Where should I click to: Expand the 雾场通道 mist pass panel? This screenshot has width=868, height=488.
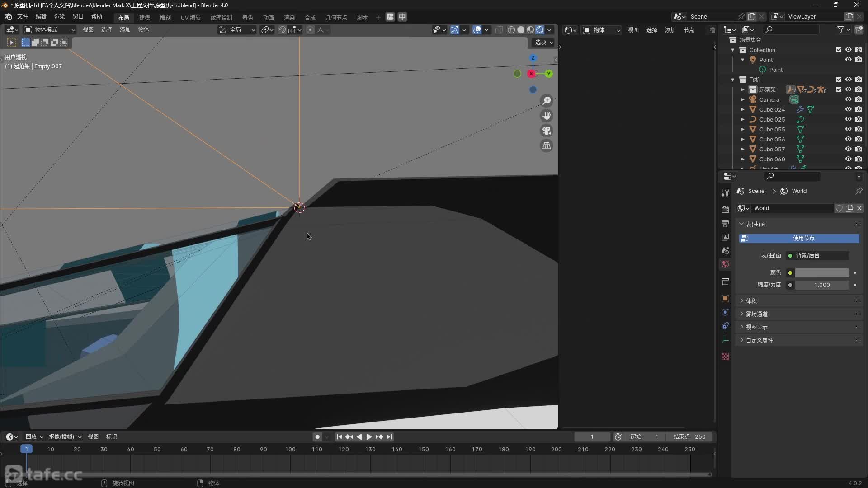tap(799, 314)
